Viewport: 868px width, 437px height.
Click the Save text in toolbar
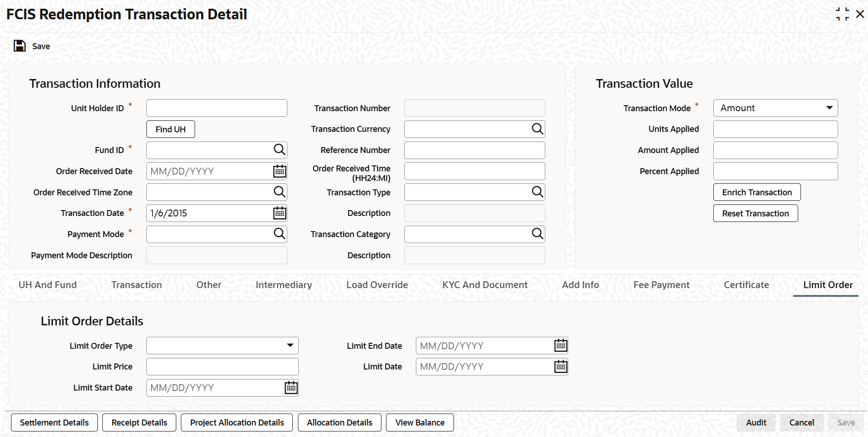(x=41, y=46)
